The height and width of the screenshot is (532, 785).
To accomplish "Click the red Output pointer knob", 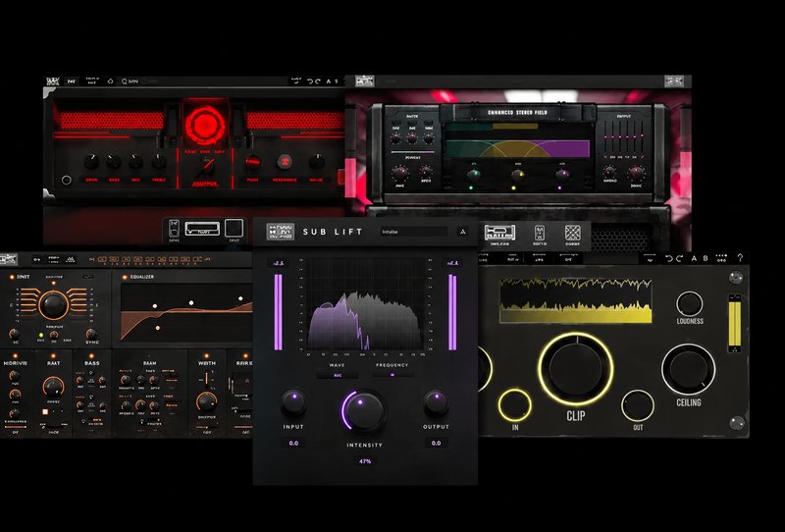I will pos(206,166).
